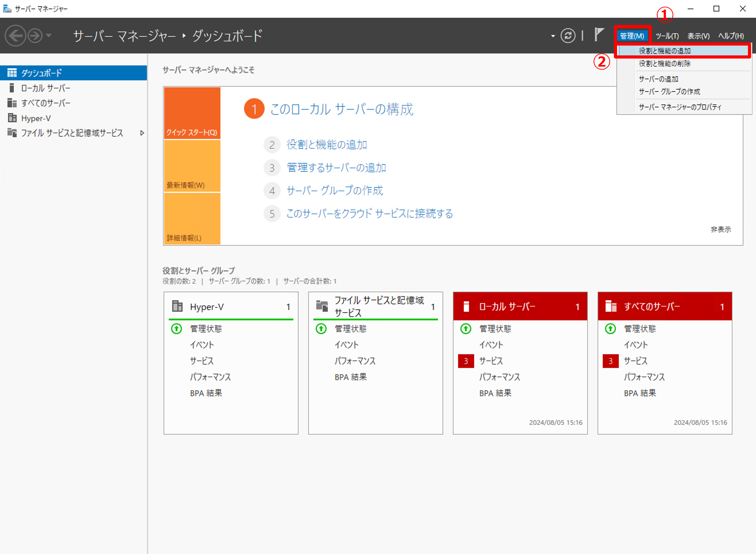756x554 pixels.
Task: Select 役割と機能の追加 menu entry
Action: coord(683,51)
